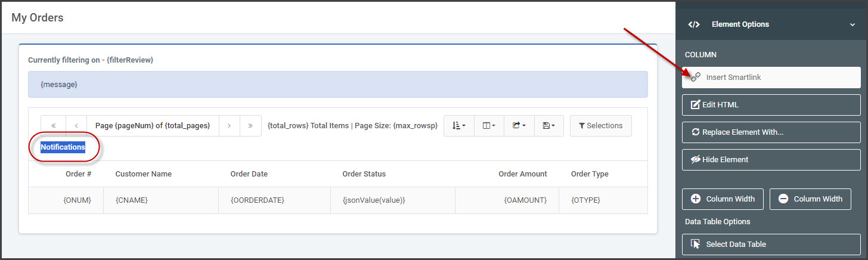Select the highlighted Notifications text

[63, 147]
